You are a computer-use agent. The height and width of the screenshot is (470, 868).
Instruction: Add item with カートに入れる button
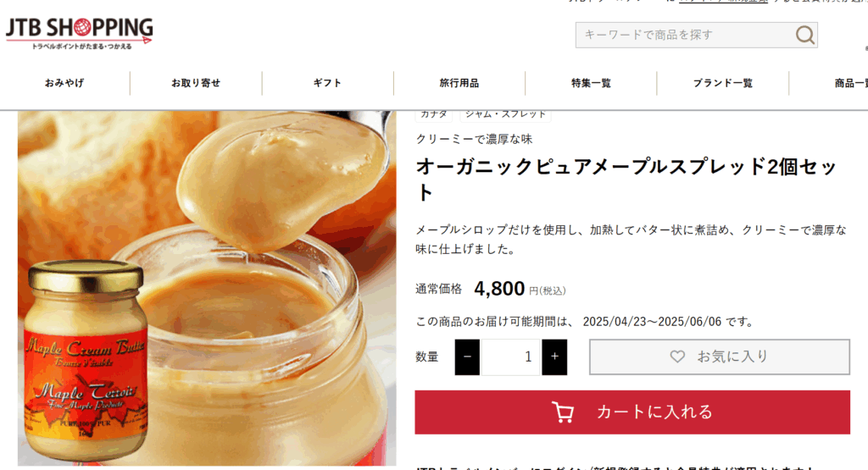point(632,412)
